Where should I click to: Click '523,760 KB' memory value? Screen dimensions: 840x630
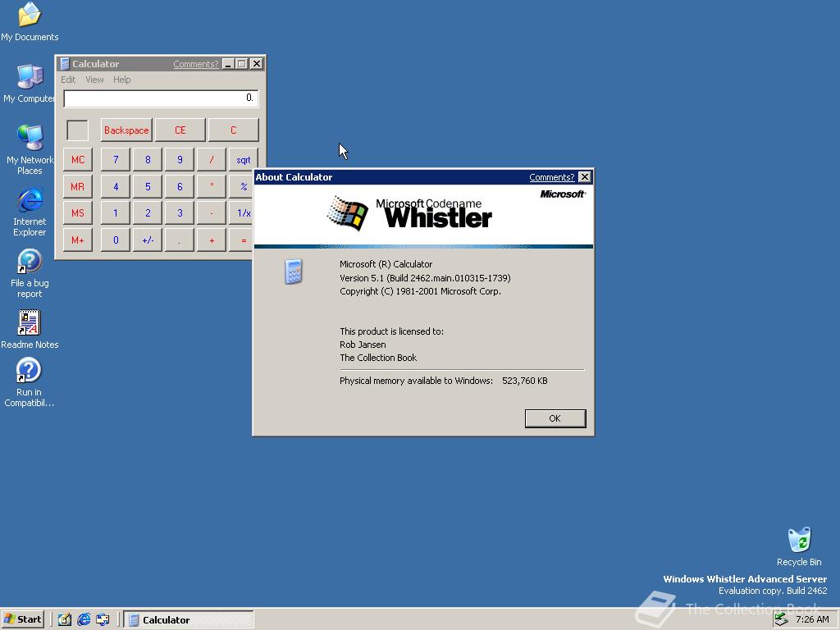pyautogui.click(x=524, y=381)
